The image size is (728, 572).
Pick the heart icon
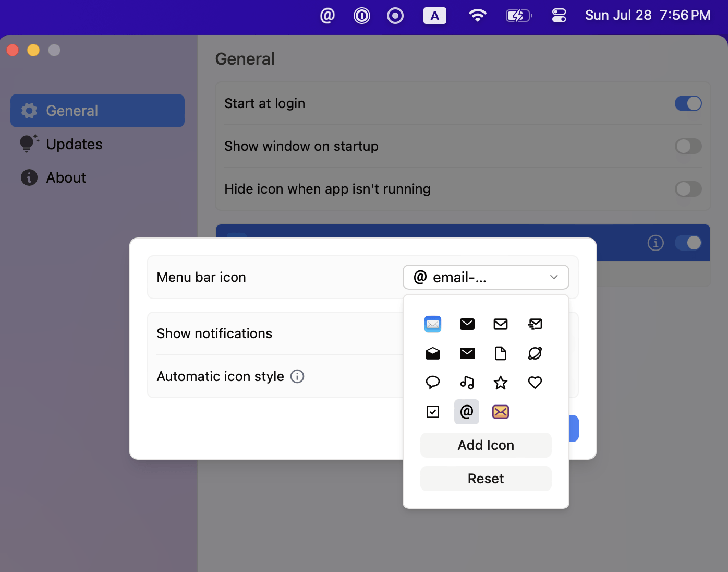(x=535, y=383)
